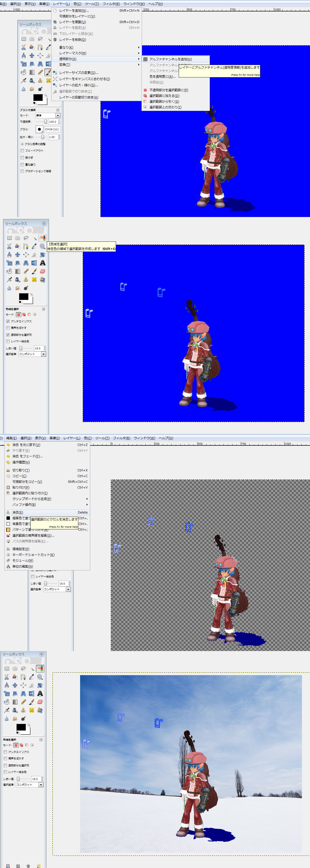Click the swap colors arrow beside the 色域を選択 tooltip
The width and height of the screenshot is (310, 868).
(31, 295)
